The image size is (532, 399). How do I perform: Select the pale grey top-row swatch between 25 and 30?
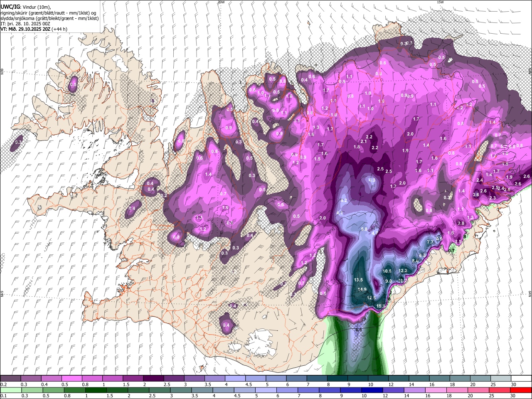tap(500, 378)
